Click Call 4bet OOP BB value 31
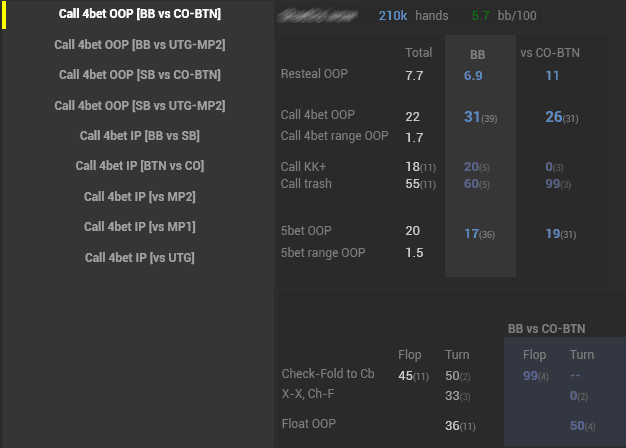 pyautogui.click(x=473, y=118)
